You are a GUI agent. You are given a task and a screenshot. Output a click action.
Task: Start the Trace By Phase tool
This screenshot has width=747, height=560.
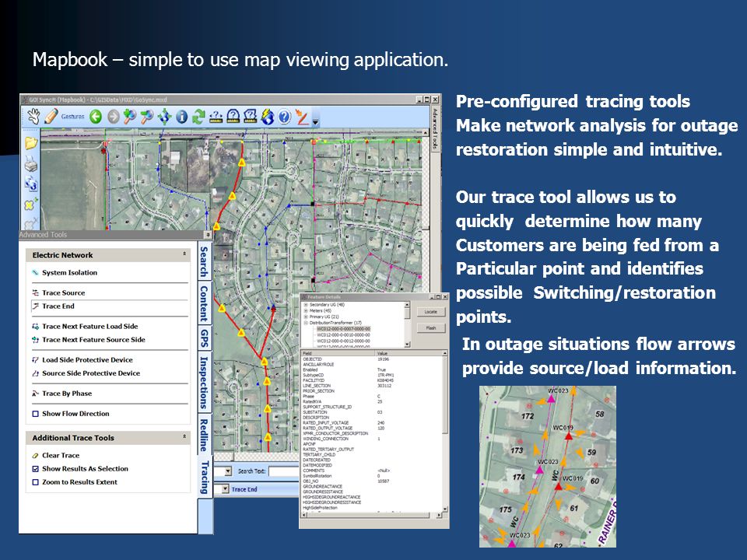[x=62, y=394]
